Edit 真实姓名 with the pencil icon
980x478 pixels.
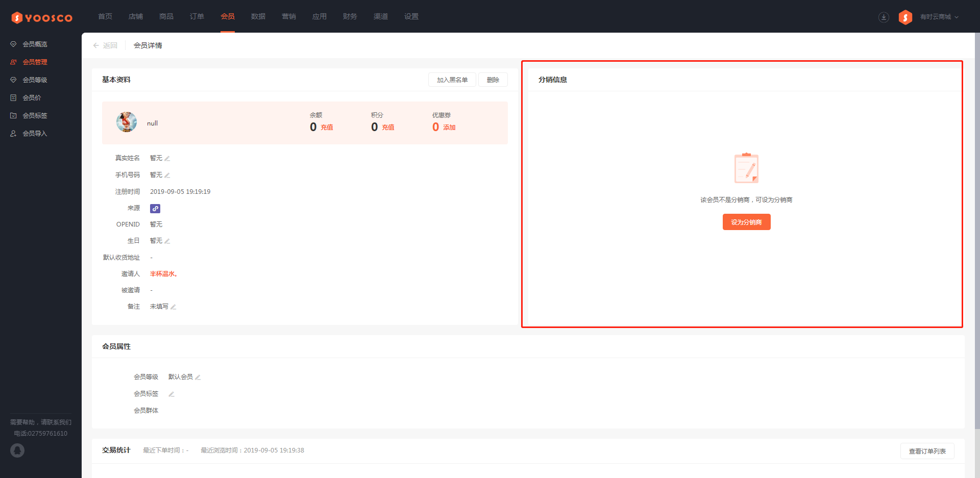point(167,159)
